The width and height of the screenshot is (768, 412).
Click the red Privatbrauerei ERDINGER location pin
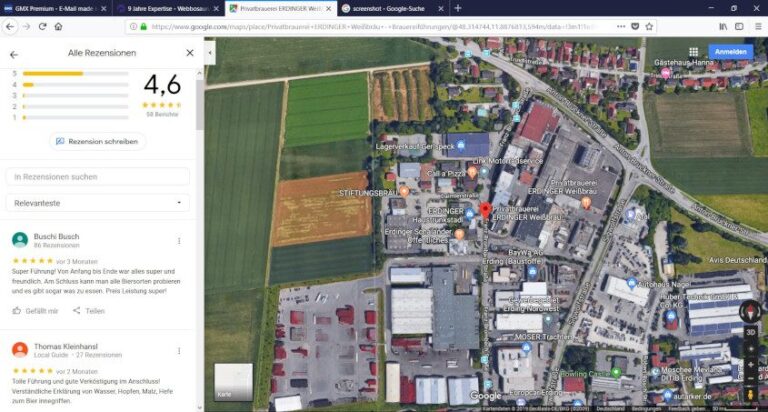click(x=485, y=210)
